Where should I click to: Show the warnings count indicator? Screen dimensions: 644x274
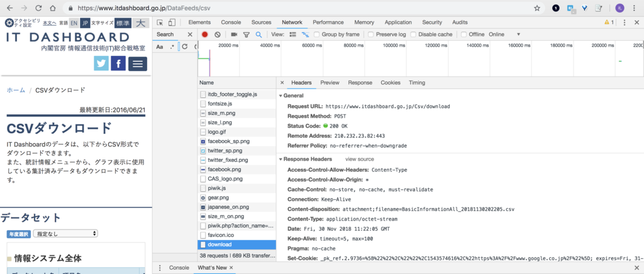click(x=609, y=23)
